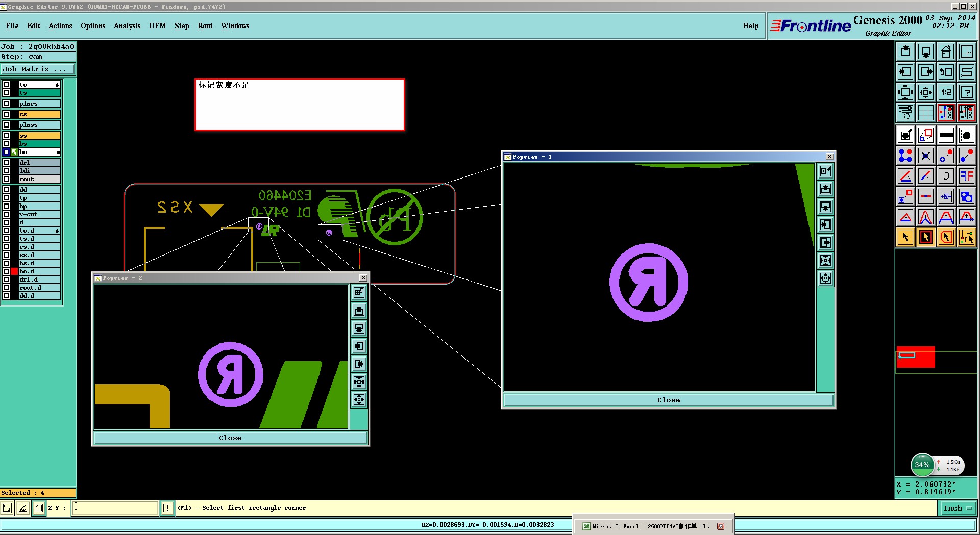
Task: Toggle the 'cs' layer checkbox
Action: 6,114
